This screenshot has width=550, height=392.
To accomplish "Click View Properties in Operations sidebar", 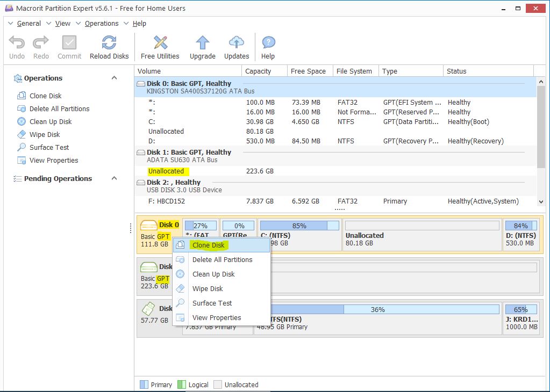I will point(54,160).
